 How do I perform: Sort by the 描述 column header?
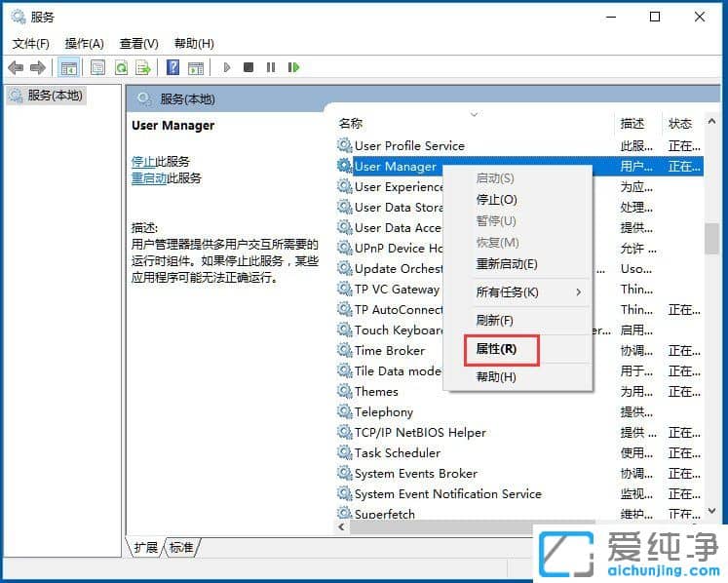637,124
